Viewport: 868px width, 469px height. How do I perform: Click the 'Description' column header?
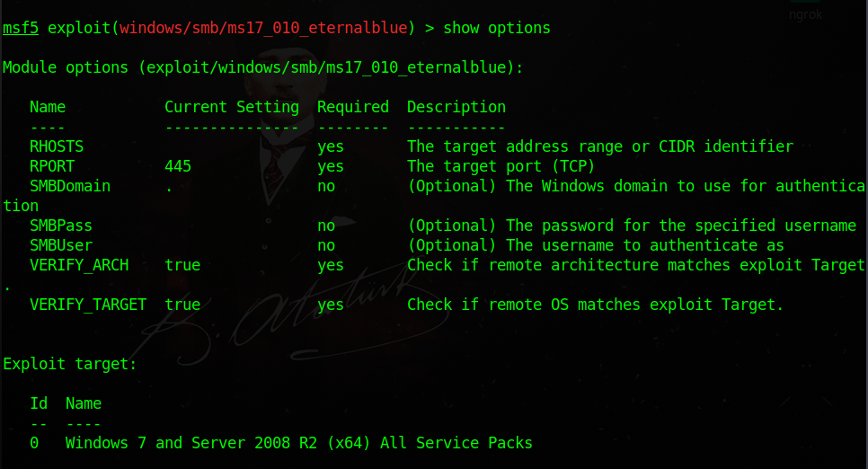[x=456, y=107]
